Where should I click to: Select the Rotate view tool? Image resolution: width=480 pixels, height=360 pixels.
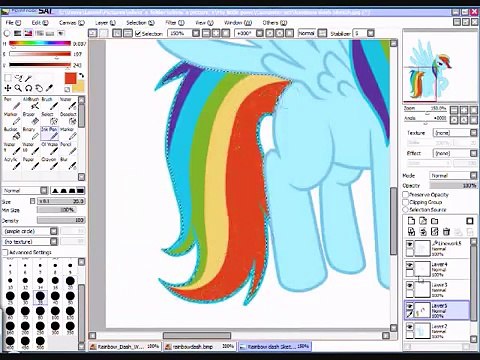point(28,88)
